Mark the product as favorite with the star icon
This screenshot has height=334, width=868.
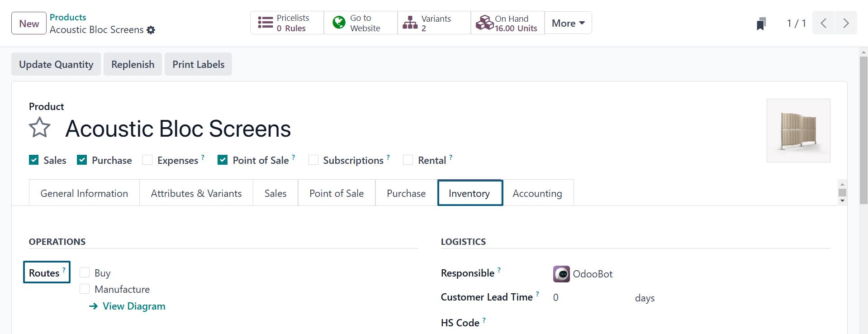tap(40, 128)
